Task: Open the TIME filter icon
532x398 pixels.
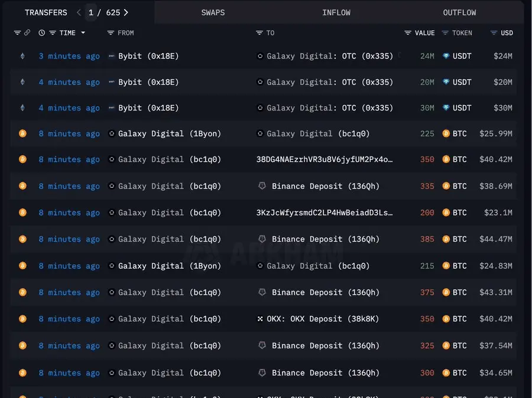Action: tap(53, 33)
